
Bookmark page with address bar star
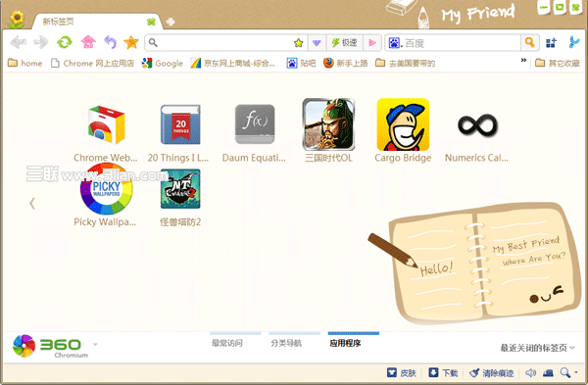pyautogui.click(x=299, y=43)
